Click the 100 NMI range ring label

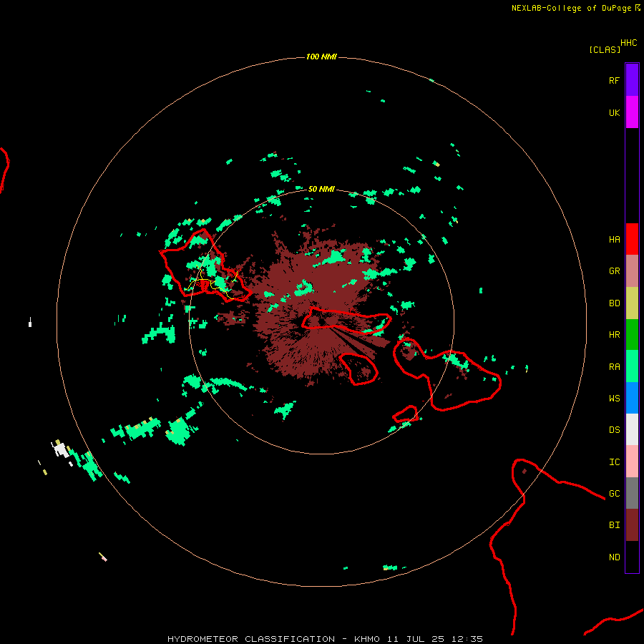[x=321, y=57]
